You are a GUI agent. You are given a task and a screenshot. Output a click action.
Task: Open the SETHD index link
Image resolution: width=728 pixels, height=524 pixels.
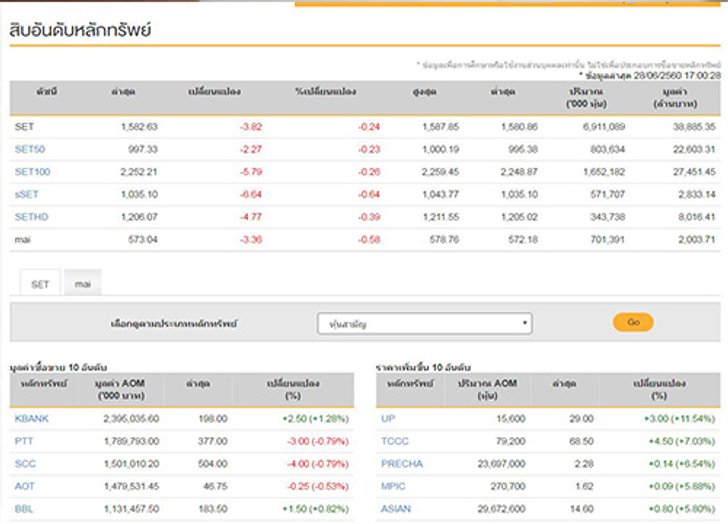[32, 217]
